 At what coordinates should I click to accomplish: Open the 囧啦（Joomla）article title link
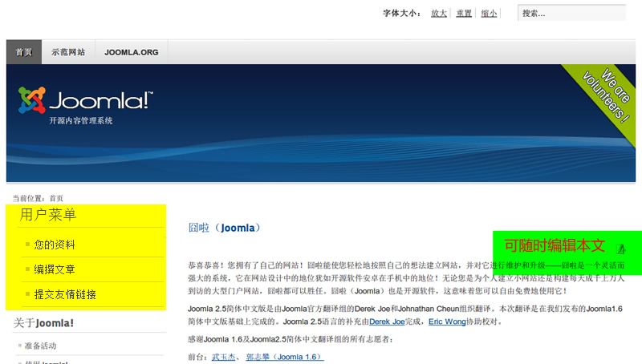coord(225,228)
